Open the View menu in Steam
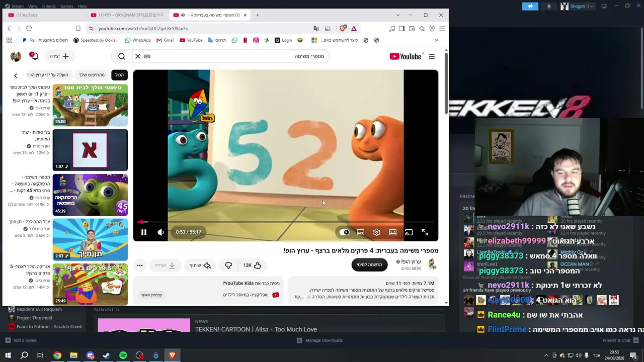Viewport: 644px width, 362px height. 33,6
